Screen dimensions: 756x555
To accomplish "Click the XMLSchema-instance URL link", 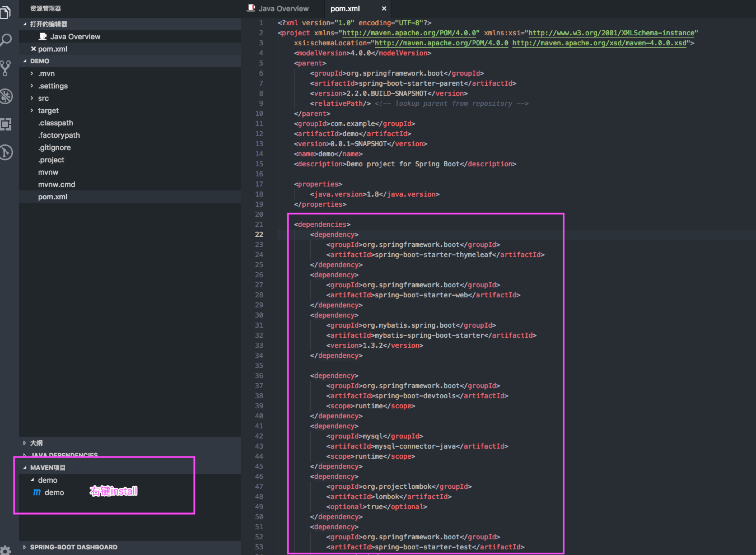I will click(611, 33).
